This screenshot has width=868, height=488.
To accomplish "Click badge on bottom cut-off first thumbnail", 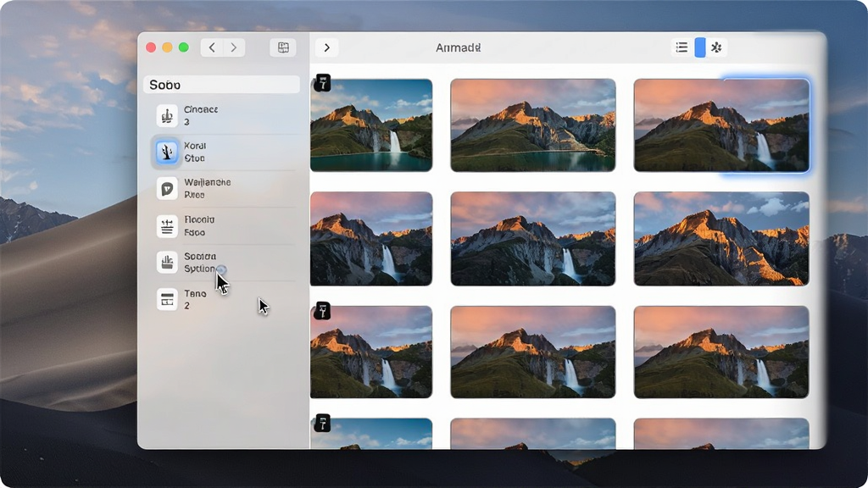I will click(323, 424).
